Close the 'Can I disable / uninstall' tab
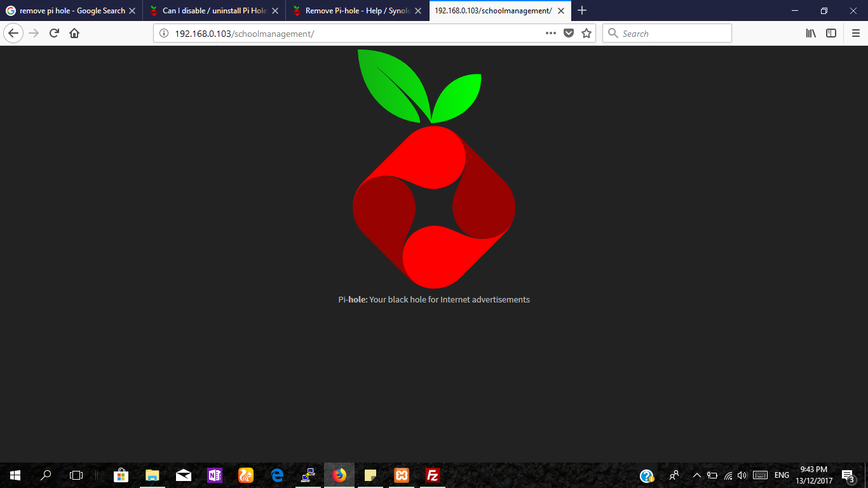868x488 pixels. pyautogui.click(x=275, y=11)
